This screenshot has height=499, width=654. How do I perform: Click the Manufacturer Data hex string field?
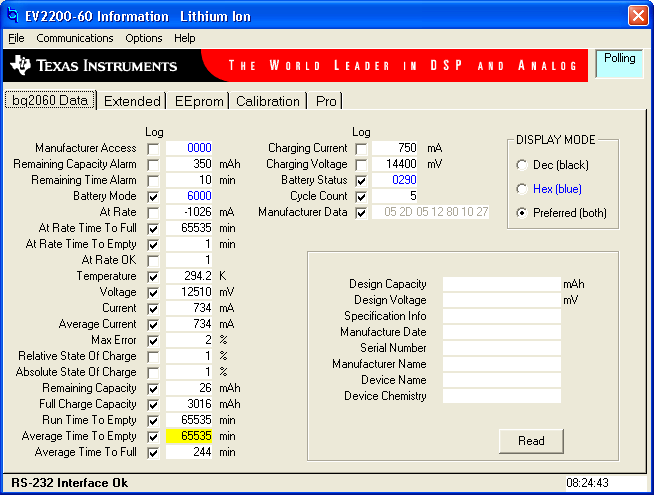click(430, 212)
